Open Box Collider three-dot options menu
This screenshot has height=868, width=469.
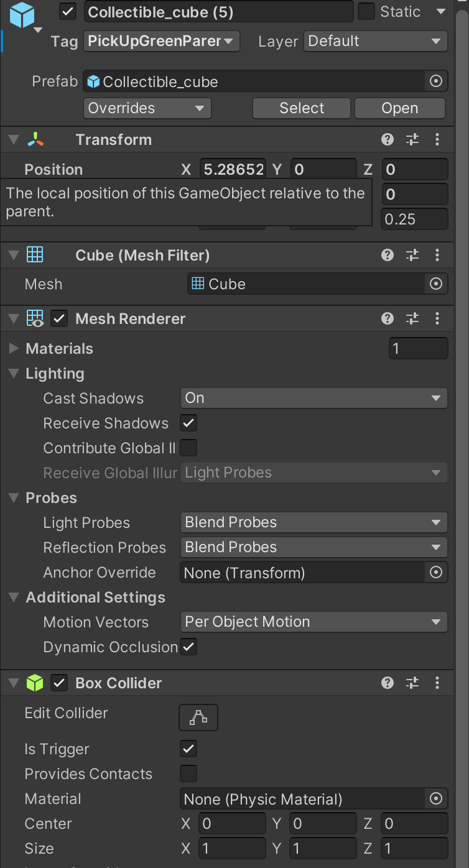click(437, 683)
